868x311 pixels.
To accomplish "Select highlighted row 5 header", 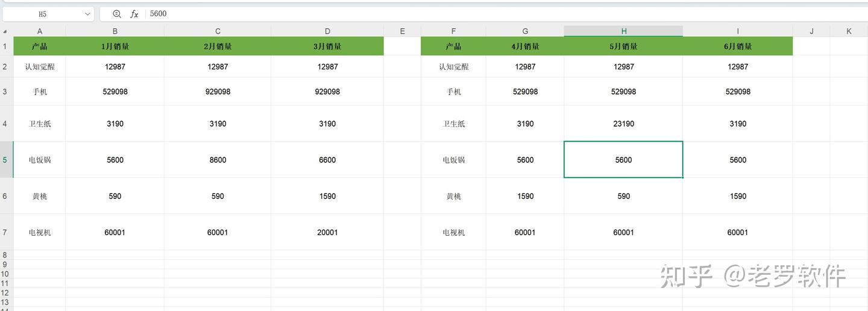I will tap(5, 160).
